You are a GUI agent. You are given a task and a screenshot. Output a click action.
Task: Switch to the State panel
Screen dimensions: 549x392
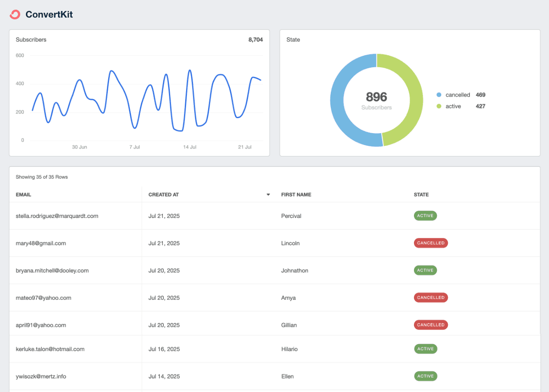[293, 40]
